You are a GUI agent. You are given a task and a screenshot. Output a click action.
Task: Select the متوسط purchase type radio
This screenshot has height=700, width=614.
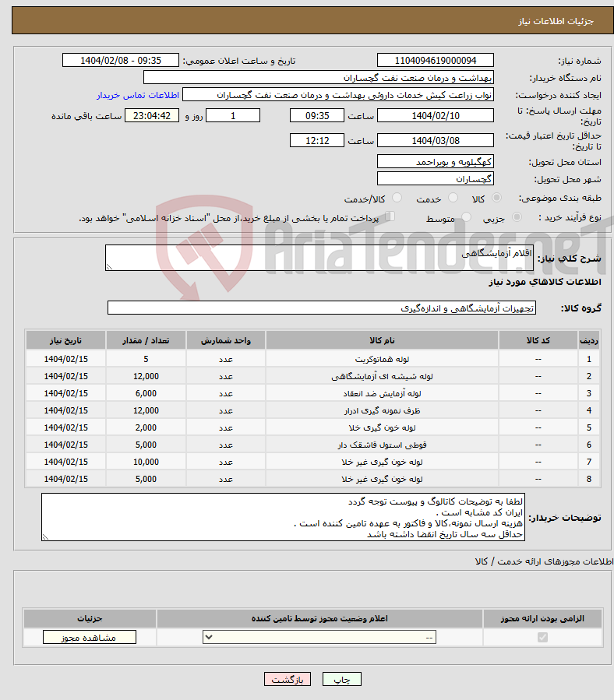[x=466, y=217]
